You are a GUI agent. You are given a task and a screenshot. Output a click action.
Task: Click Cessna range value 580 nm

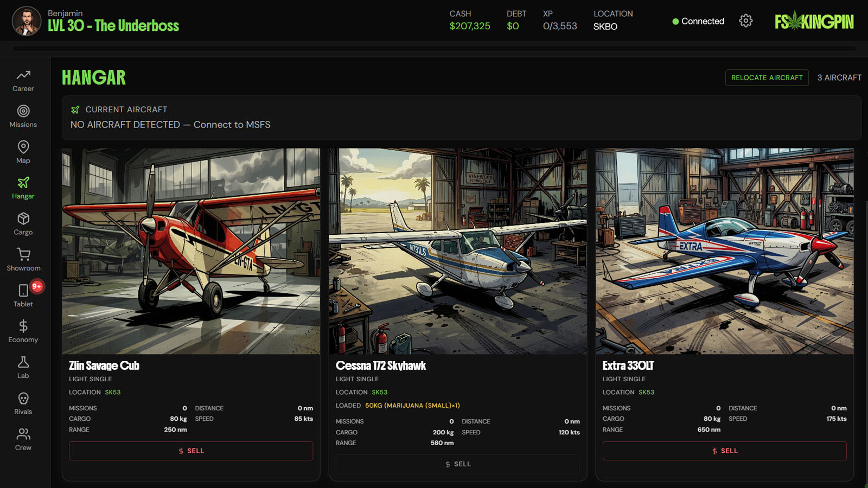point(442,443)
